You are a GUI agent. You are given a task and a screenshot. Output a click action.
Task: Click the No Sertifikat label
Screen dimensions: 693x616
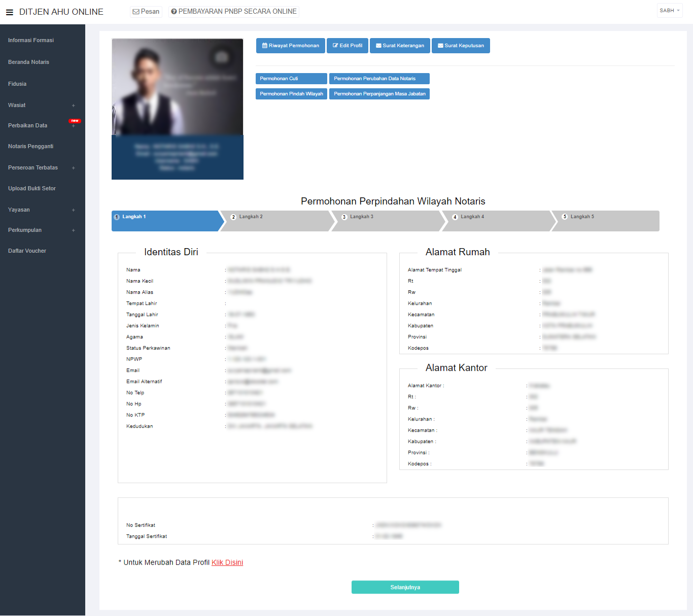[x=141, y=525]
